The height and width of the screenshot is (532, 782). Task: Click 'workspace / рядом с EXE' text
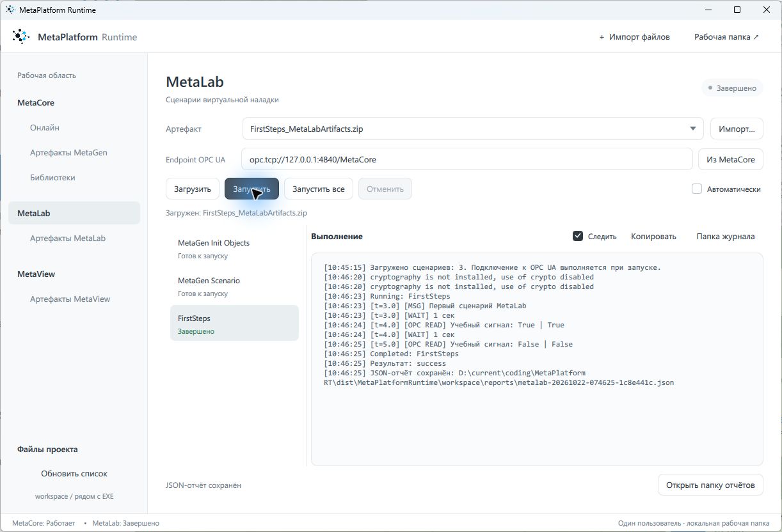click(74, 496)
